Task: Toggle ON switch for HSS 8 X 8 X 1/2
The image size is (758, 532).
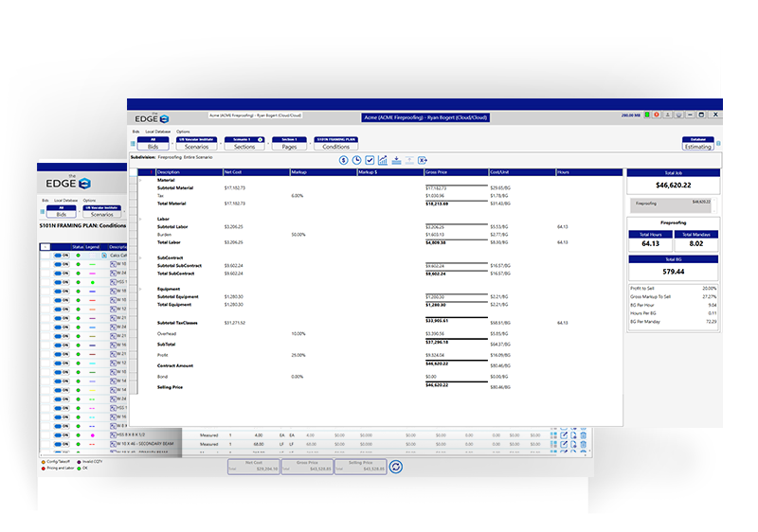Action: coord(62,434)
